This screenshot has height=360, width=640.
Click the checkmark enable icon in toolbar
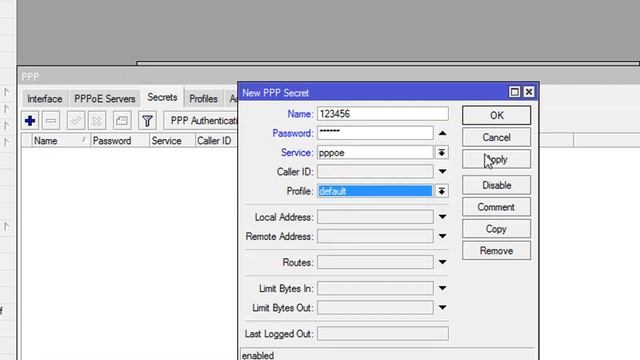76,121
